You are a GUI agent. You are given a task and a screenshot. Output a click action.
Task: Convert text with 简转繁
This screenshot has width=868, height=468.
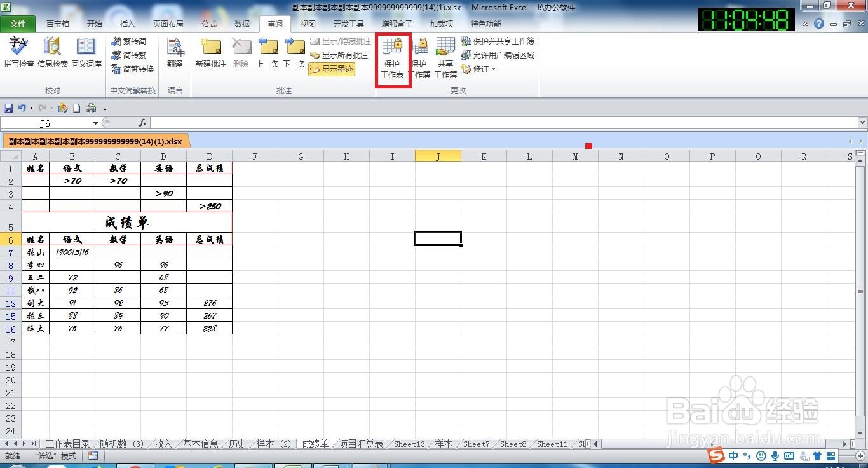129,55
